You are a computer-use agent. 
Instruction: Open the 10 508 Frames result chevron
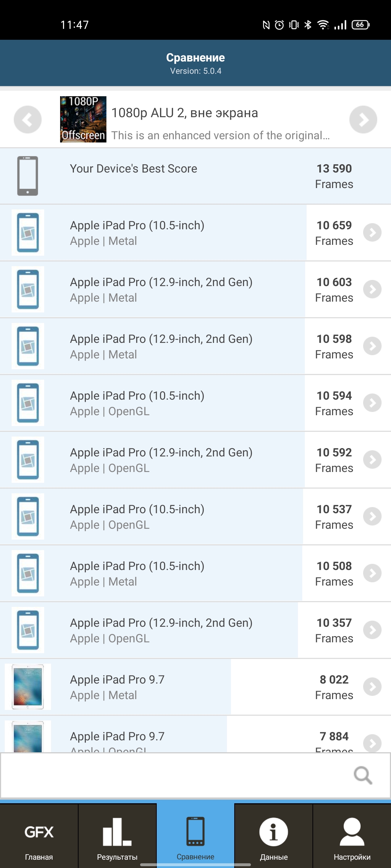coord(372,573)
